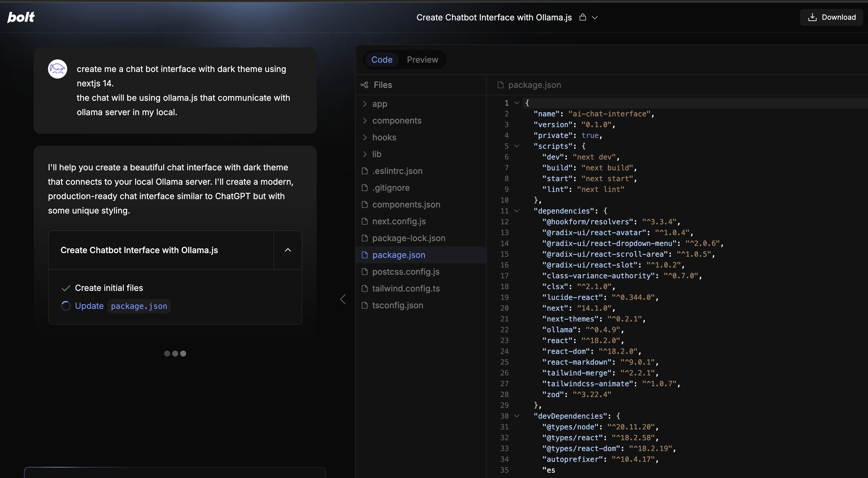Screen dimensions: 868x478
Task: Open the components.json file
Action: tap(421, 205)
